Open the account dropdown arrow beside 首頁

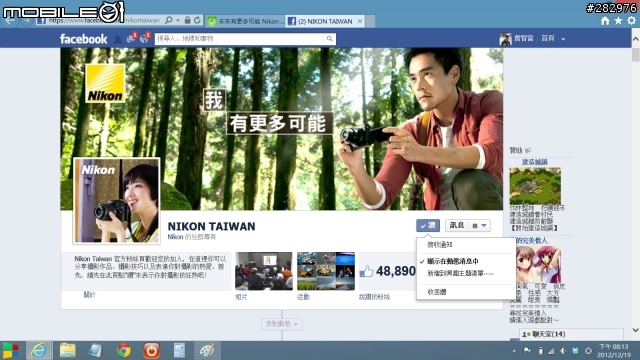click(563, 39)
